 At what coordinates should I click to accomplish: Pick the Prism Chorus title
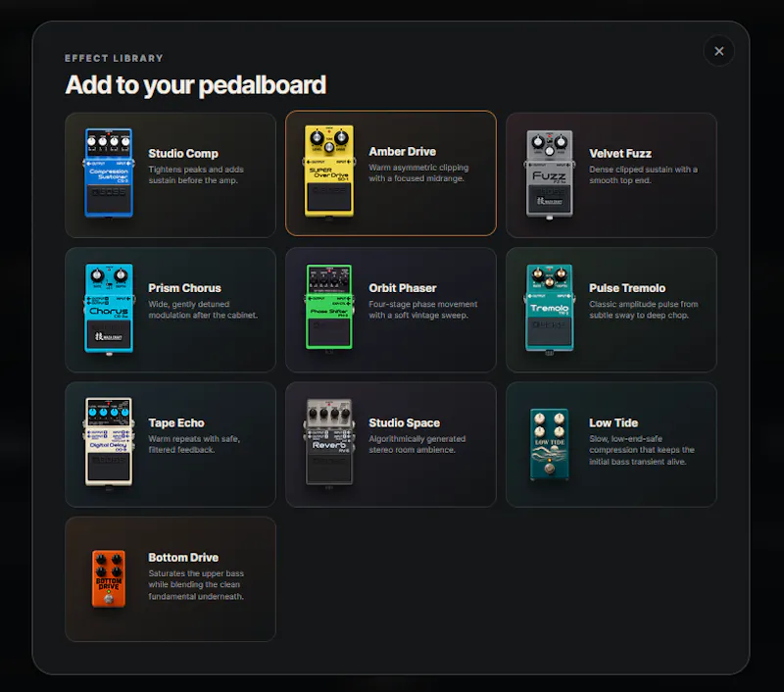coord(184,288)
